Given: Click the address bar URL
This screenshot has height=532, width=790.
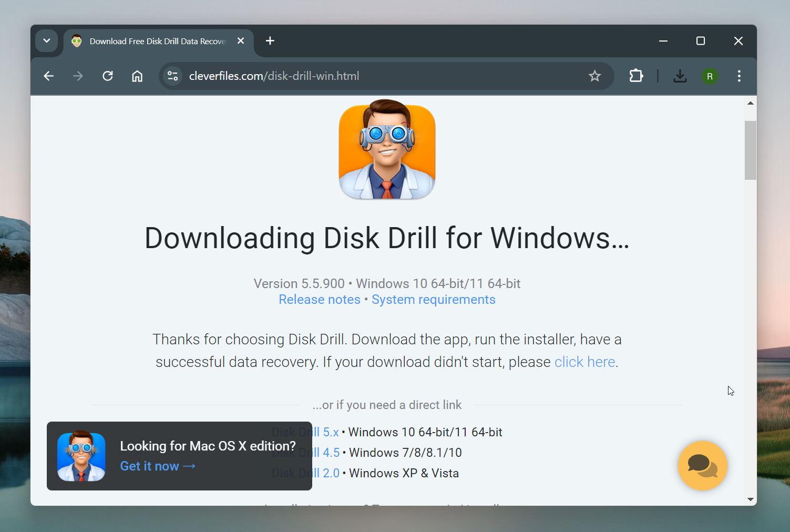Looking at the screenshot, I should [x=274, y=76].
